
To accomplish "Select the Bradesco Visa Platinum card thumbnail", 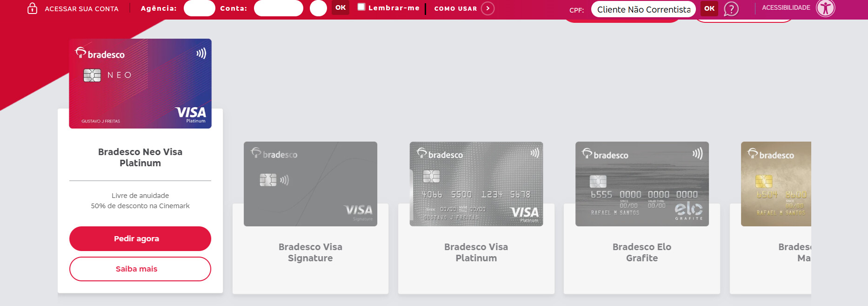I will click(476, 184).
